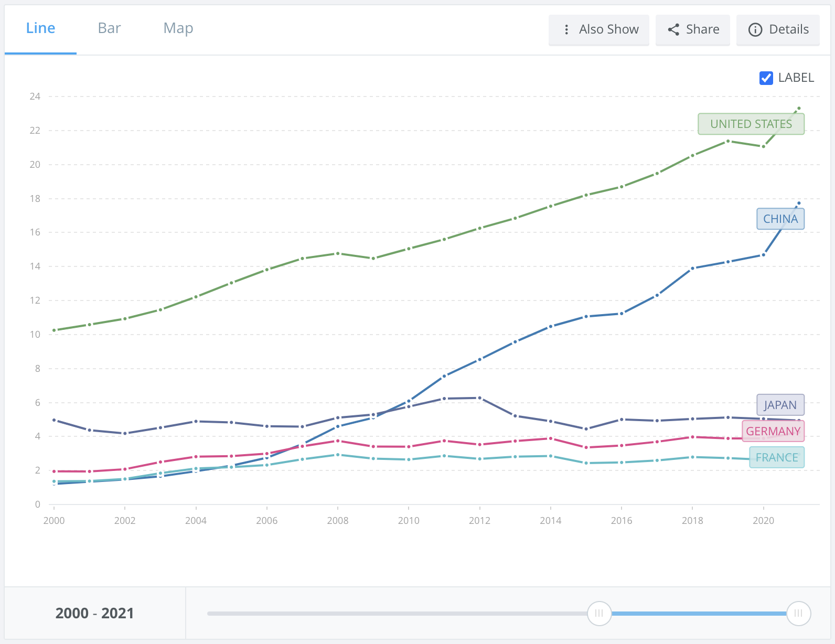Viewport: 835px width, 644px height.
Task: Click the 24 y-axis value label
Action: pyautogui.click(x=35, y=96)
